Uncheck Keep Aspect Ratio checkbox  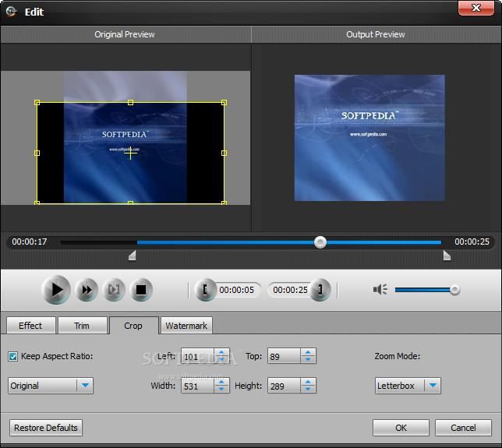[12, 356]
